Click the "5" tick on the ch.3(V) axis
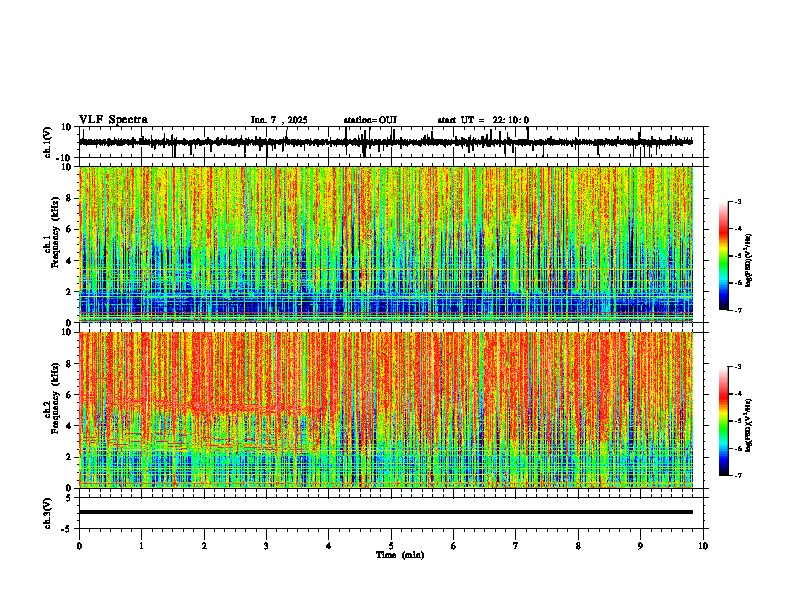The height and width of the screenshot is (612, 792). pos(69,497)
